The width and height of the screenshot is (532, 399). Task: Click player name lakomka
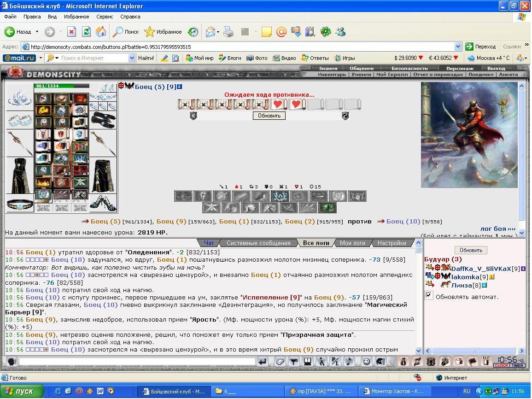tap(465, 277)
